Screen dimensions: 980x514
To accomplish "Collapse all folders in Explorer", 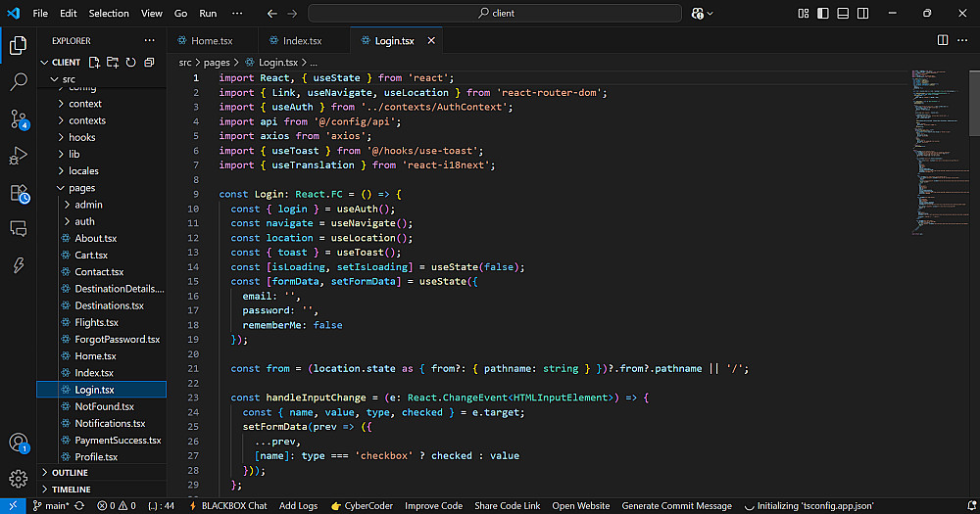I will (x=148, y=62).
